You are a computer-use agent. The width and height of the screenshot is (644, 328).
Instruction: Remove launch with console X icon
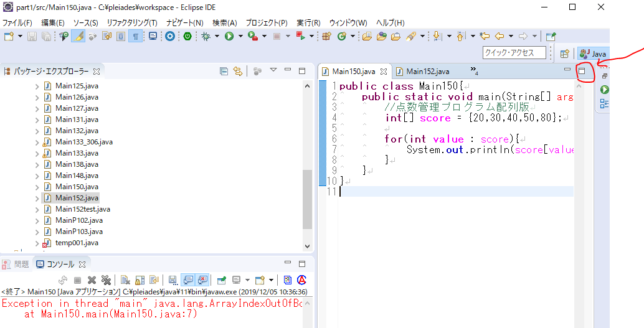pos(92,280)
